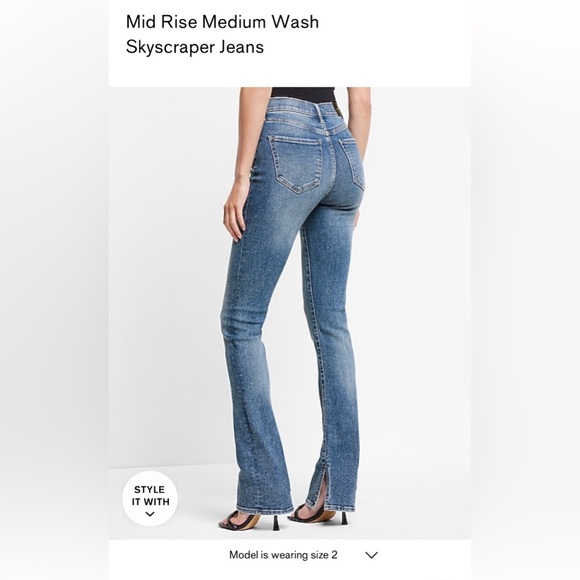The image size is (580, 580).
Task: Tap the model's black top at the waist
Action: [x=303, y=92]
